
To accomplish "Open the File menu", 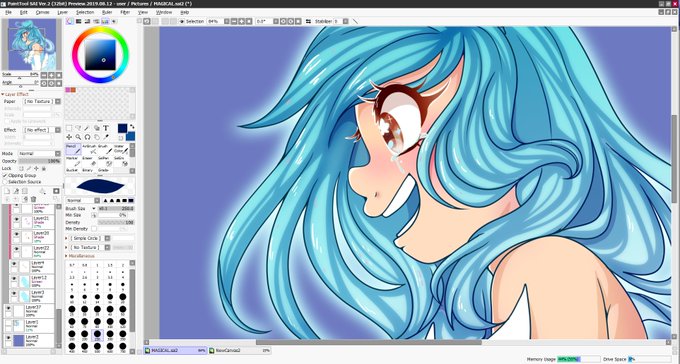I will pos(8,12).
